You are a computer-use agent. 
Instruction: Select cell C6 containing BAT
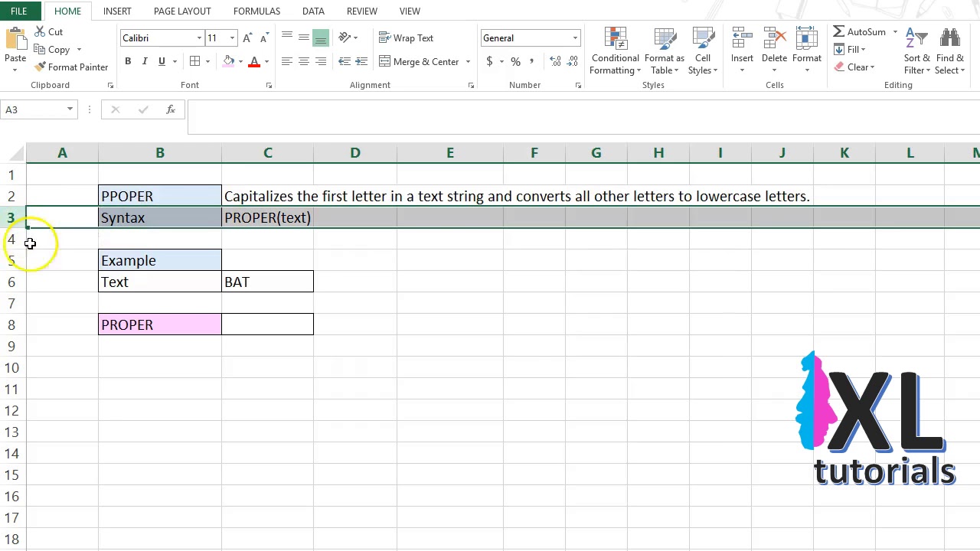[x=267, y=282]
